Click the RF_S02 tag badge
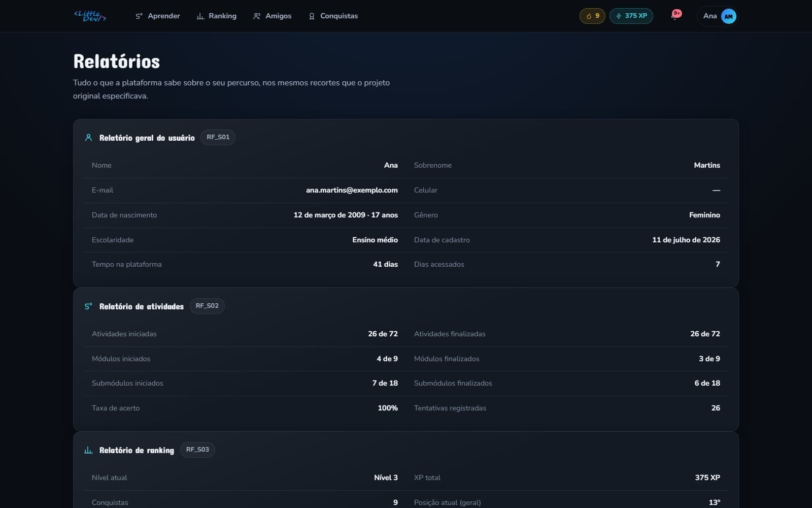812x508 pixels. tap(207, 306)
